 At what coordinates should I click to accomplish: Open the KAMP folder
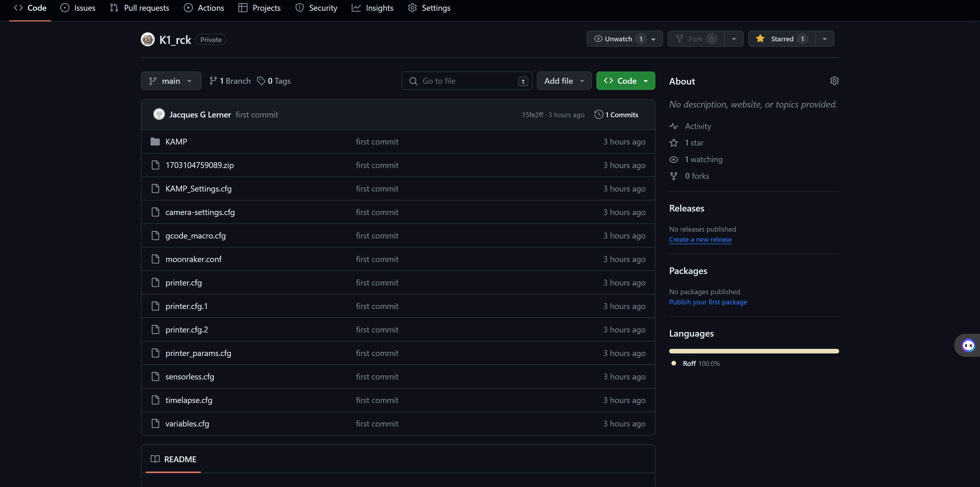click(x=176, y=142)
